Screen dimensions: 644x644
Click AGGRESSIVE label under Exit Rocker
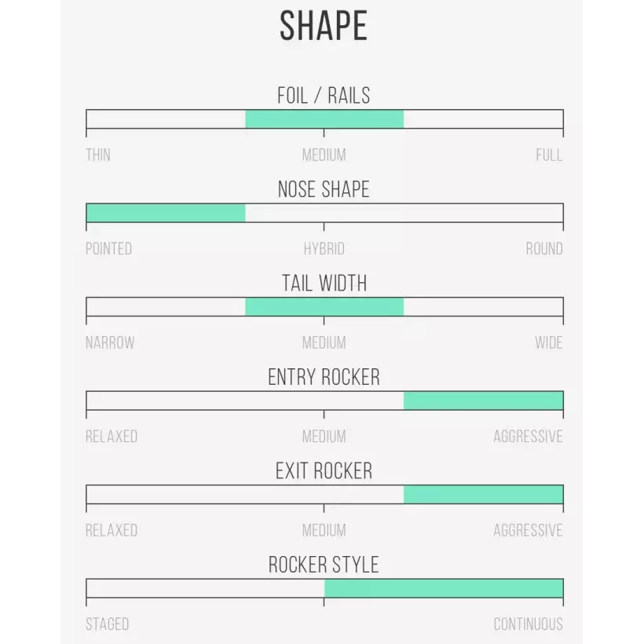click(x=528, y=530)
